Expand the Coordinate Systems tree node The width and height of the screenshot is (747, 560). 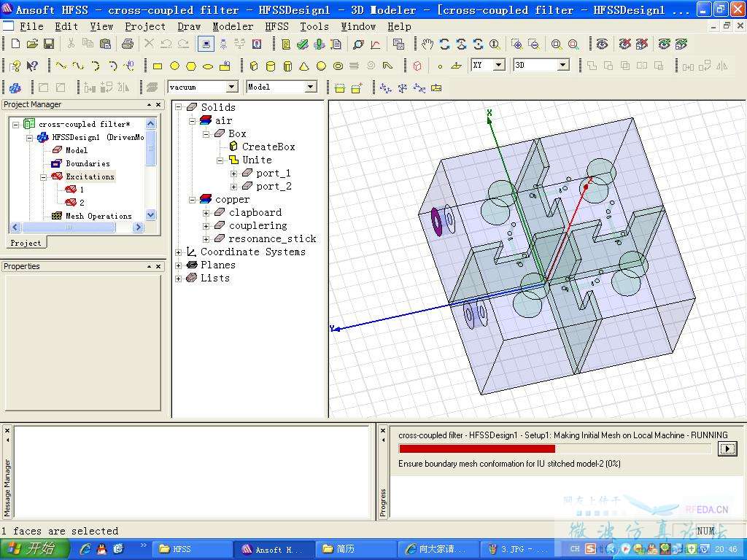(179, 252)
